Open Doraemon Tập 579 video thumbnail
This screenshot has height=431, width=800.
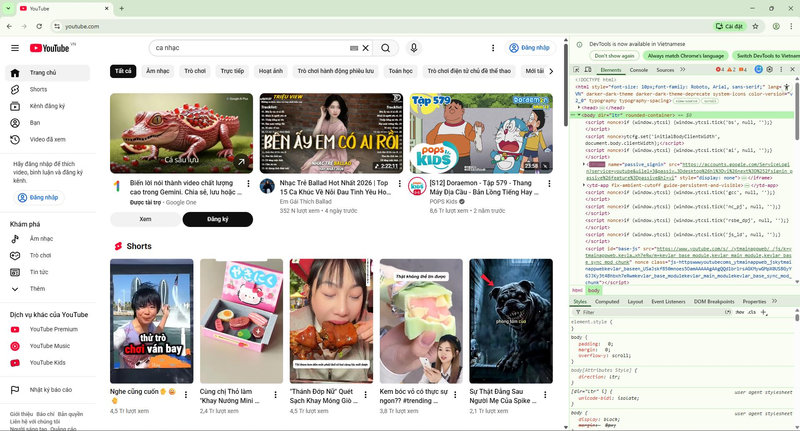pos(481,133)
